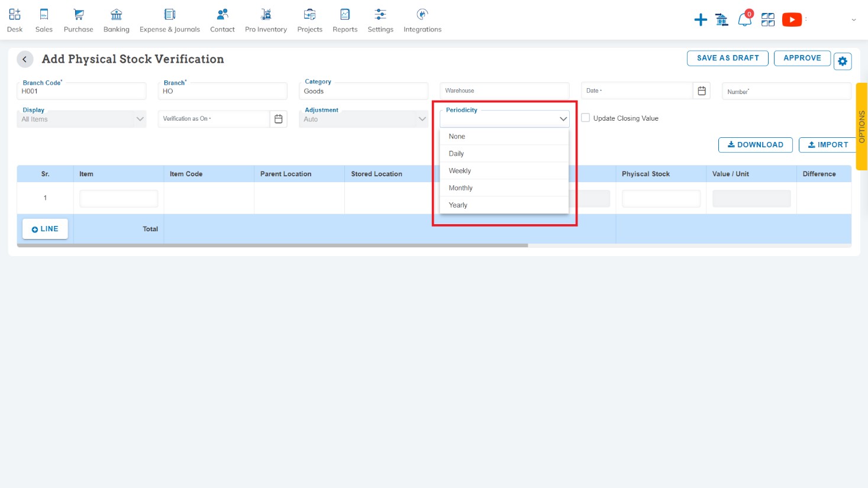Click the Branch Code field
Viewport: 868px width, 488px height.
click(82, 91)
